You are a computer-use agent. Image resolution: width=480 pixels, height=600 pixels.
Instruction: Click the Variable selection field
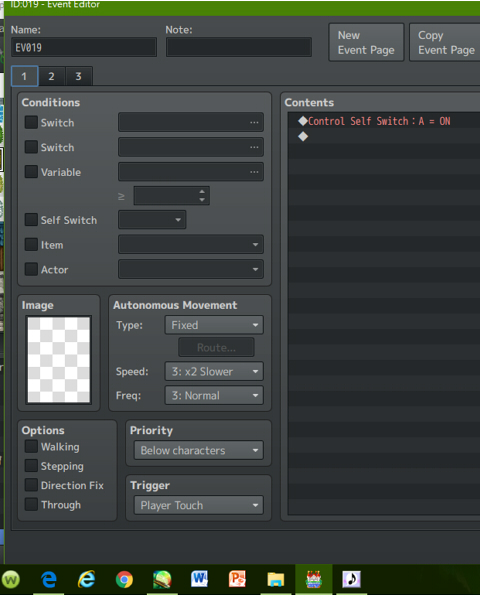(191, 172)
